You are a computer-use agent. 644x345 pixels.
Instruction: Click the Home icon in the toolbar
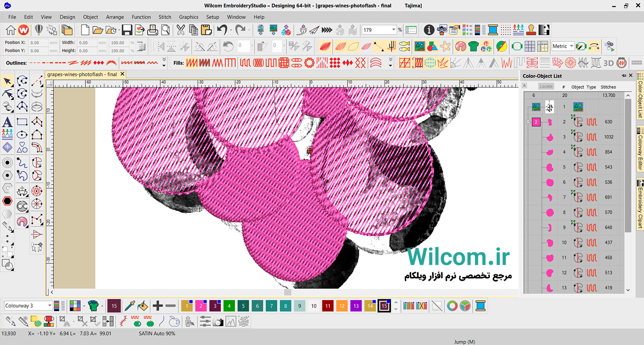click(11, 30)
